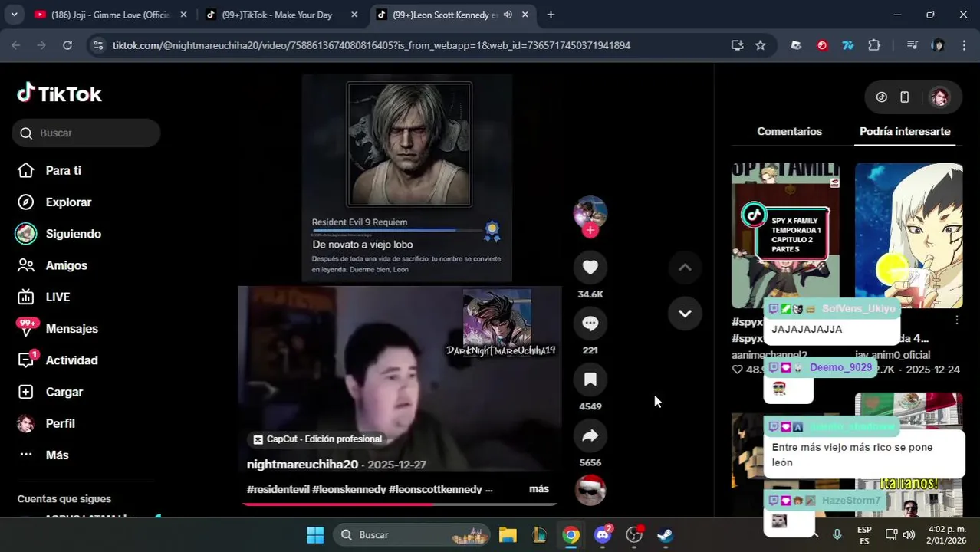Follow creator with red plus badge
980x552 pixels.
coord(590,230)
